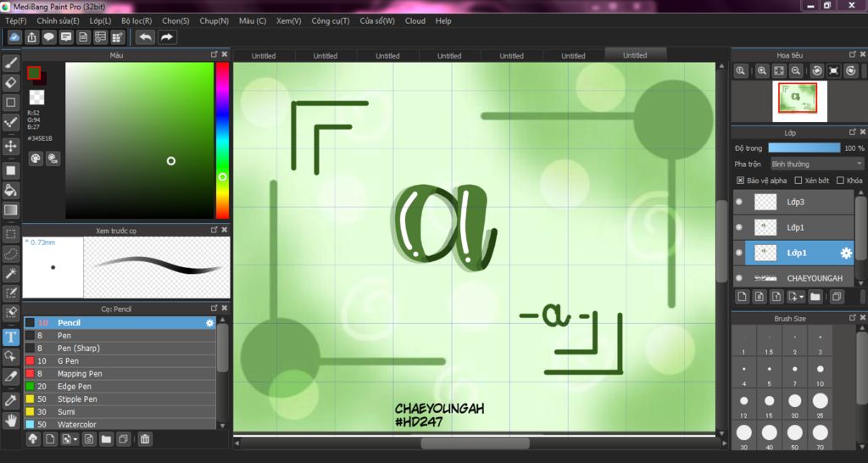Duplicate layer icon in Lớp panel

coord(837,297)
